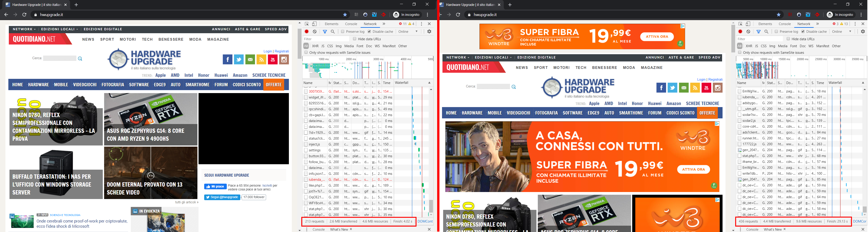Click Login link in left window page
The width and height of the screenshot is (868, 232).
[x=268, y=51]
